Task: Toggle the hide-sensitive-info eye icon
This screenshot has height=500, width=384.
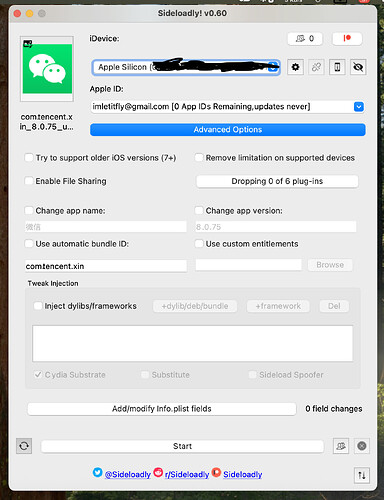Action: click(358, 67)
